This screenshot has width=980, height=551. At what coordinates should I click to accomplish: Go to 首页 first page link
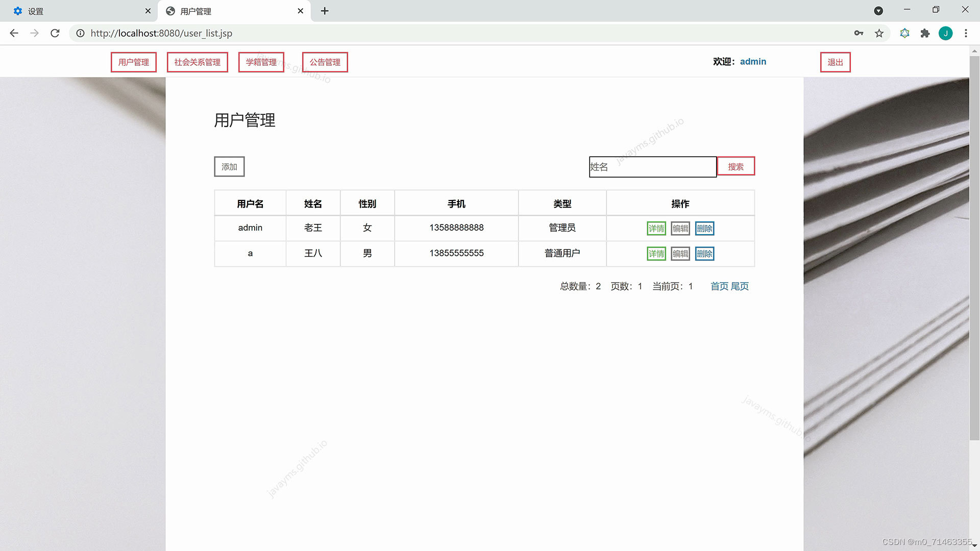(719, 286)
